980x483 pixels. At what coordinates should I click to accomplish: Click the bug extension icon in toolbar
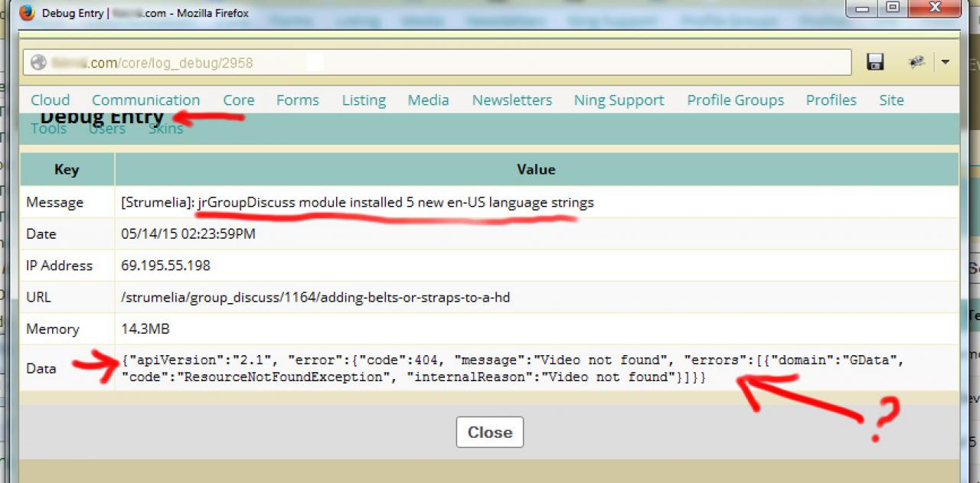pyautogui.click(x=916, y=62)
